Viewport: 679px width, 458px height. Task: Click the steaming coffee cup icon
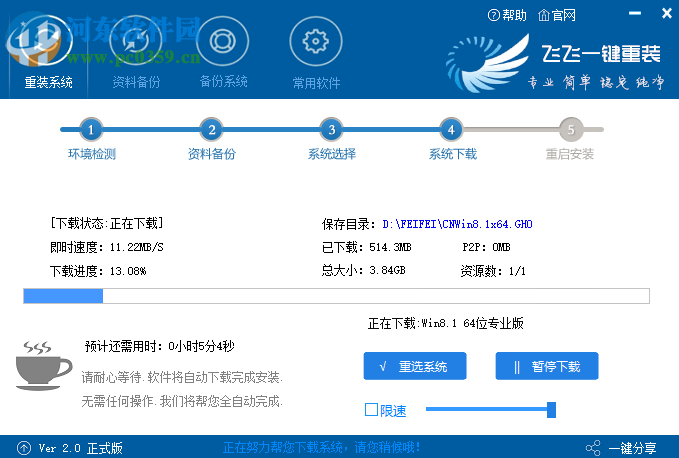[43, 366]
